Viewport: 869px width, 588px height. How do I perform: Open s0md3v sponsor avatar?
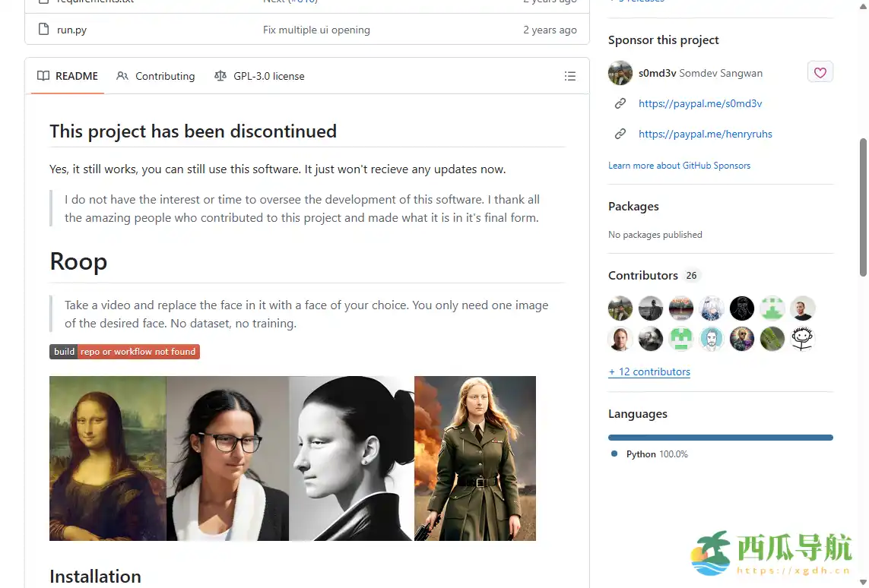[620, 73]
